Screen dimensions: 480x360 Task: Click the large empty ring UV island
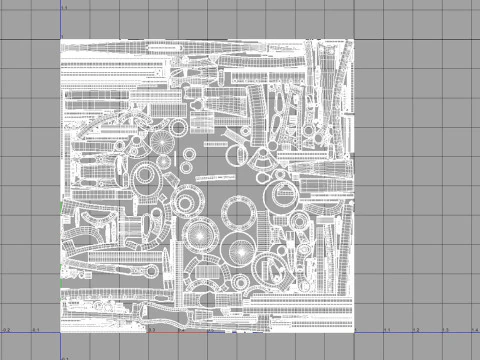239,214
